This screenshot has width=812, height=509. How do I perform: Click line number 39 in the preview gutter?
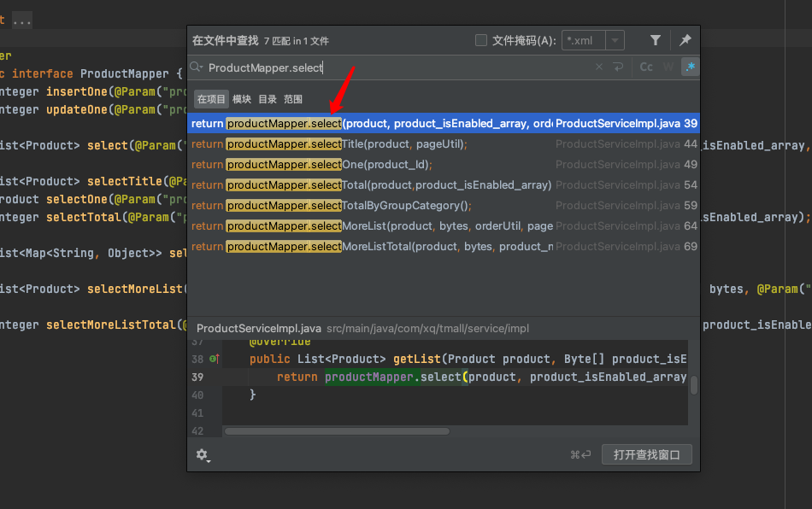pos(197,377)
